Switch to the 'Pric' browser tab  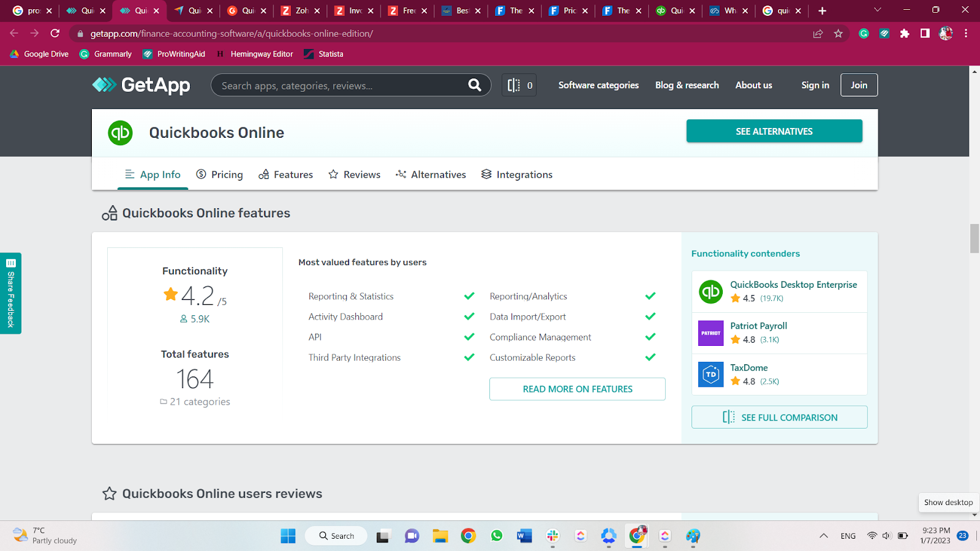(570, 10)
